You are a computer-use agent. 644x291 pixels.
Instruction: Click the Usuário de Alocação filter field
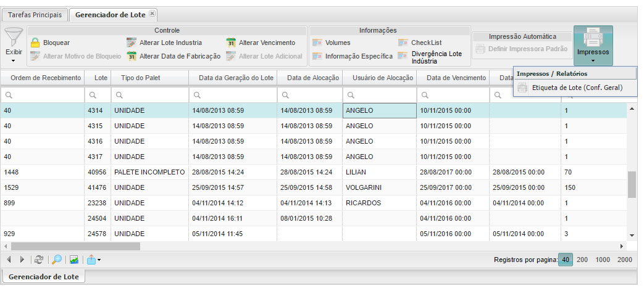point(380,95)
